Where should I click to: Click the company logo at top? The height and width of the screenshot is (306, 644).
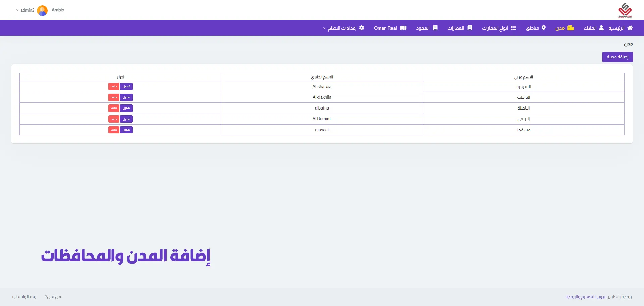(x=625, y=10)
